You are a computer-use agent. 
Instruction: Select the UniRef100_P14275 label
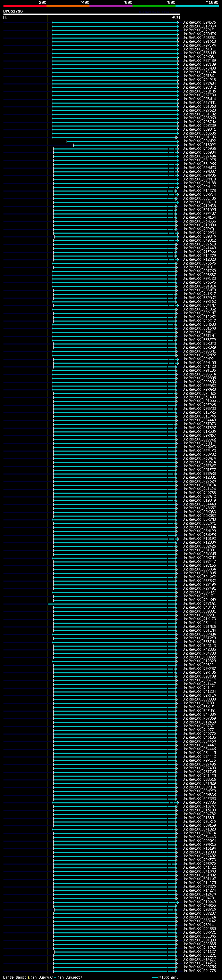[199, 883]
